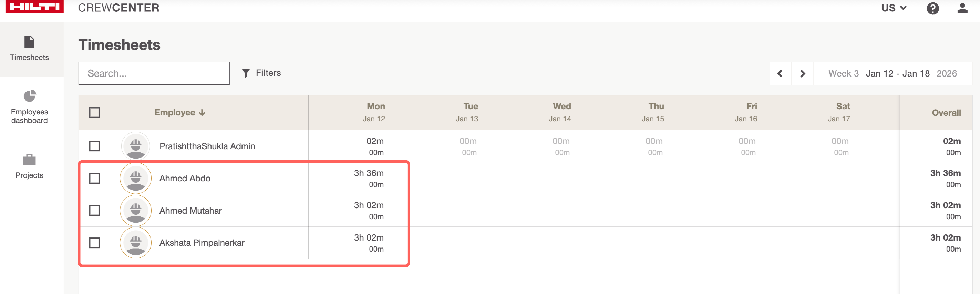
Task: Check the box for Ahmed Abdo
Action: 94,178
